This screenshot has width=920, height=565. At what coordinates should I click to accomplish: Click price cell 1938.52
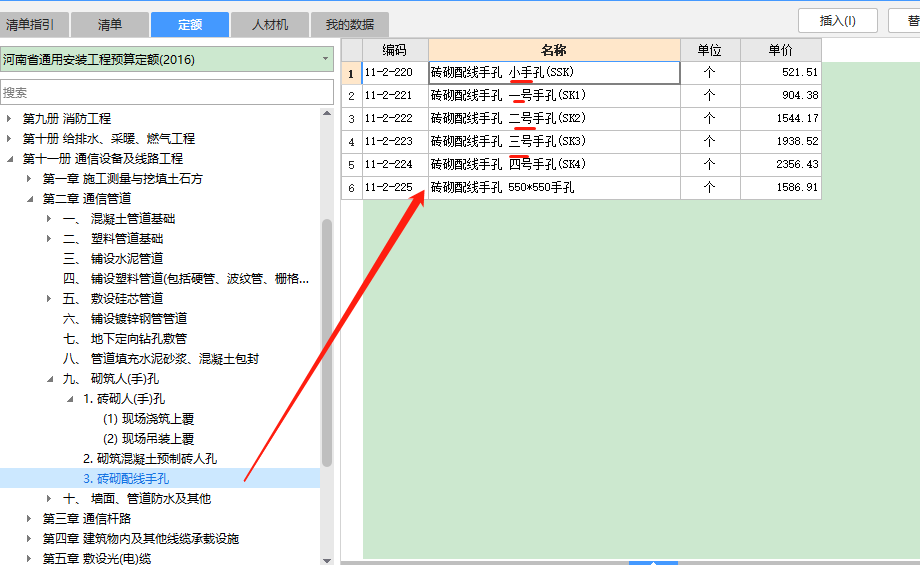pos(780,141)
